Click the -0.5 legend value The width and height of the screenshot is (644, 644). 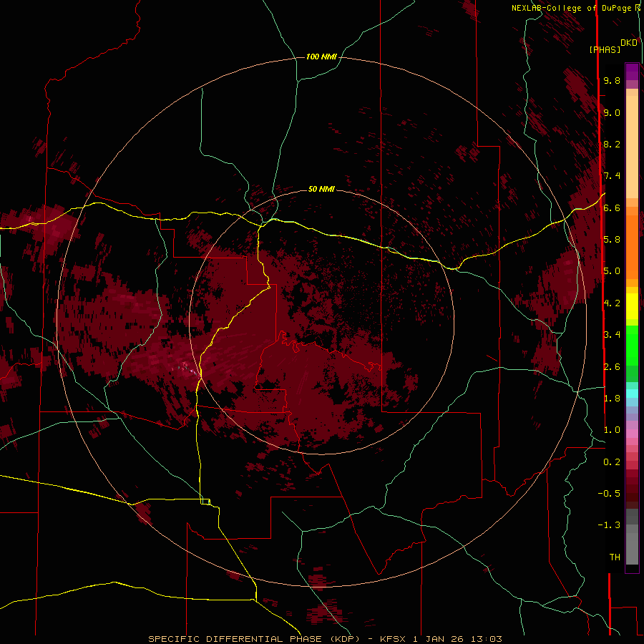click(x=609, y=494)
